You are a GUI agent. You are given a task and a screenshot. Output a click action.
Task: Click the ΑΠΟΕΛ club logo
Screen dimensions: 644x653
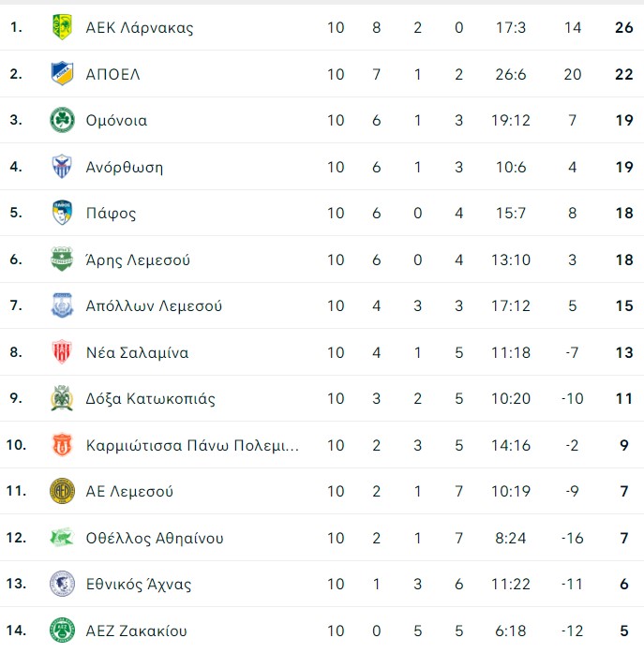62,74
